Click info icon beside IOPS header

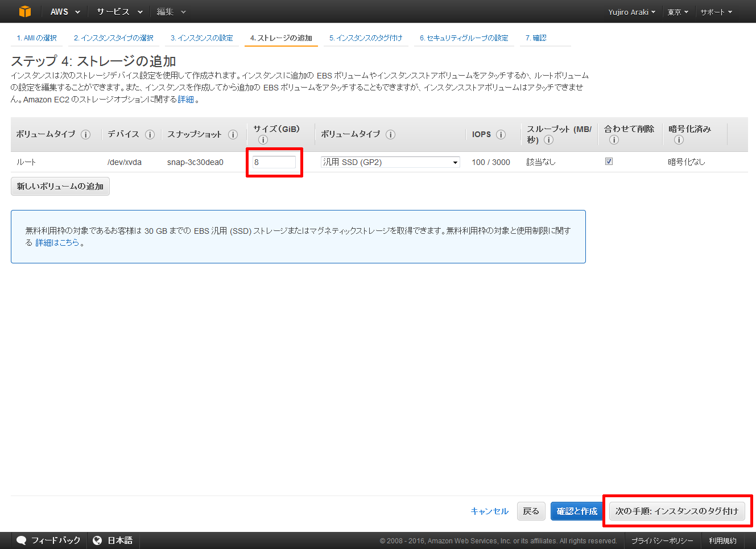coord(501,135)
